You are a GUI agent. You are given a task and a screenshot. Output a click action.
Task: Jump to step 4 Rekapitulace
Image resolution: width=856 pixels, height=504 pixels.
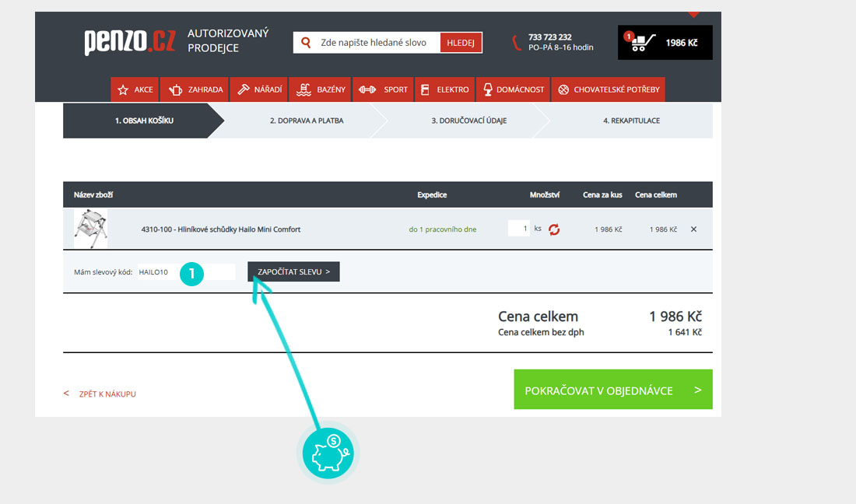[631, 121]
